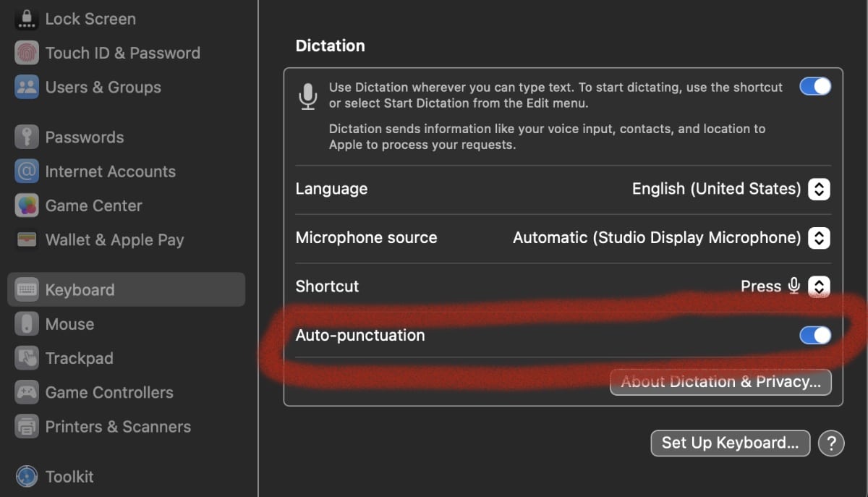Click the Toolkit icon in sidebar

(27, 476)
